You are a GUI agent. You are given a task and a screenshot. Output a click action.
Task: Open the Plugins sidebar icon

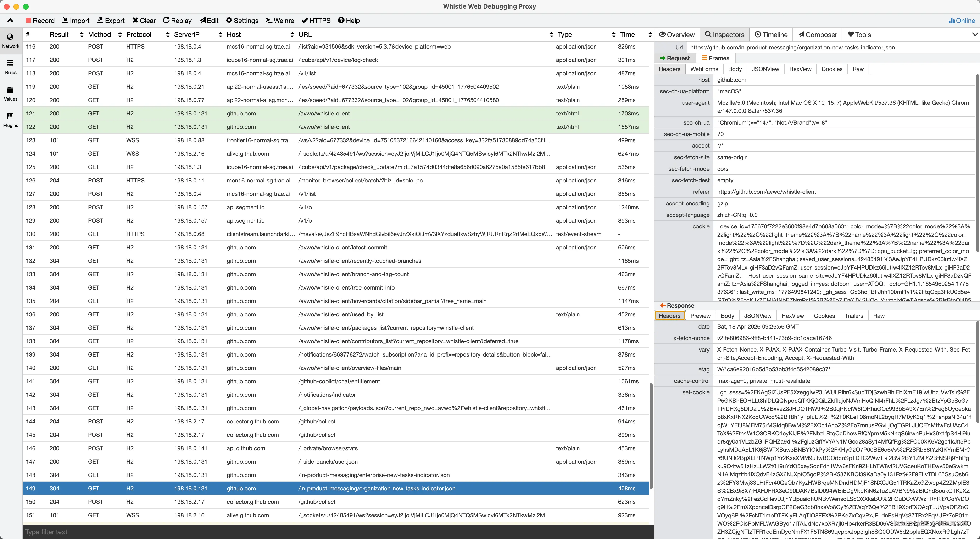pyautogui.click(x=10, y=116)
